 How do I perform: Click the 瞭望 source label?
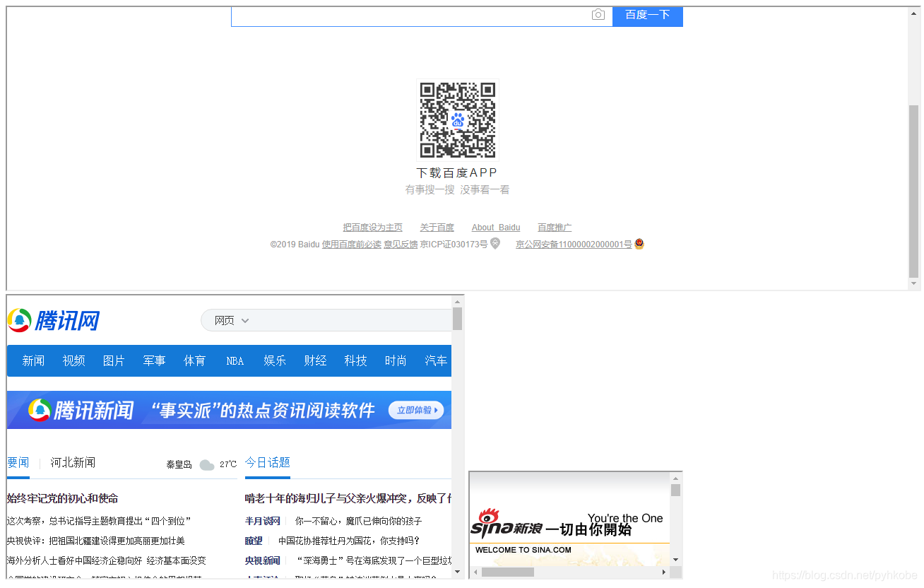tap(254, 541)
